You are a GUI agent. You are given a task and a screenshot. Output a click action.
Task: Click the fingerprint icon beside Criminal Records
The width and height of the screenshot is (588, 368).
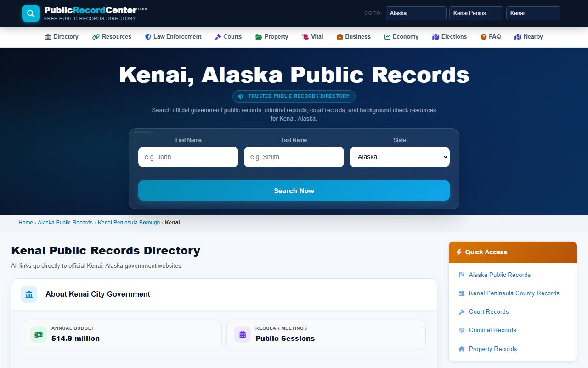[462, 330]
